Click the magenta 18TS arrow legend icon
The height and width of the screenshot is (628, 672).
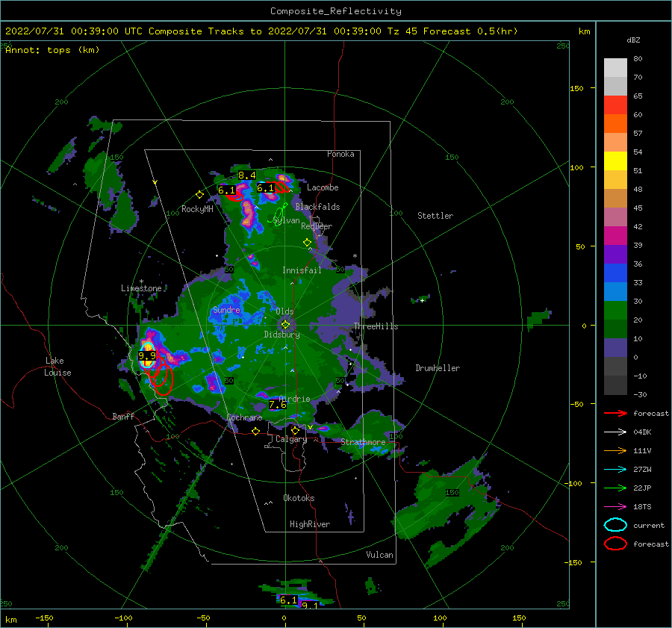pos(615,507)
